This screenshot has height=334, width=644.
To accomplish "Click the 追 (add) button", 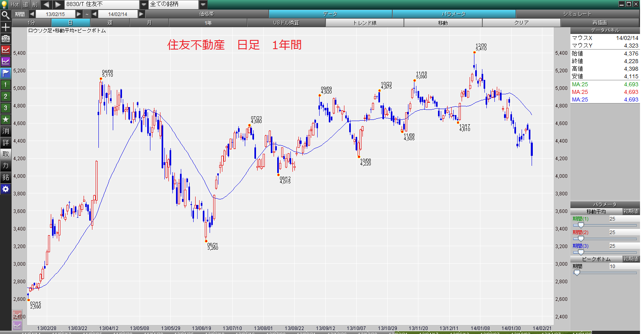I will click(26, 4).
